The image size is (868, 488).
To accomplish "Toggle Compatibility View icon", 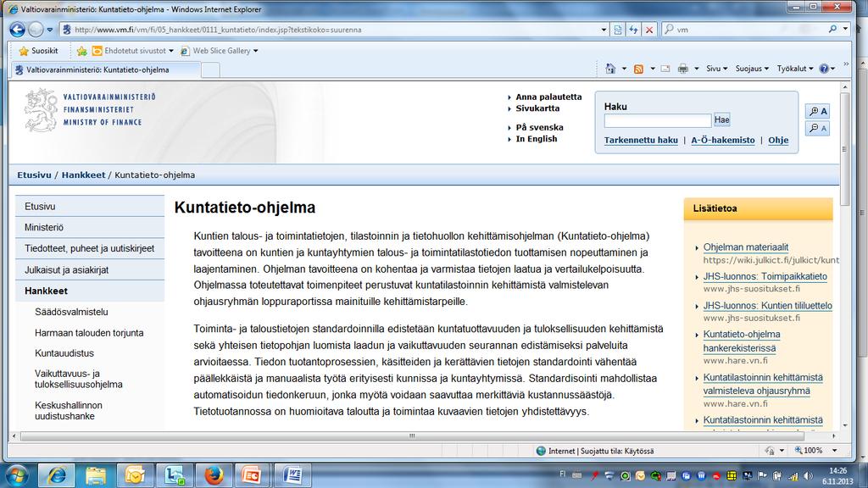I will [618, 30].
